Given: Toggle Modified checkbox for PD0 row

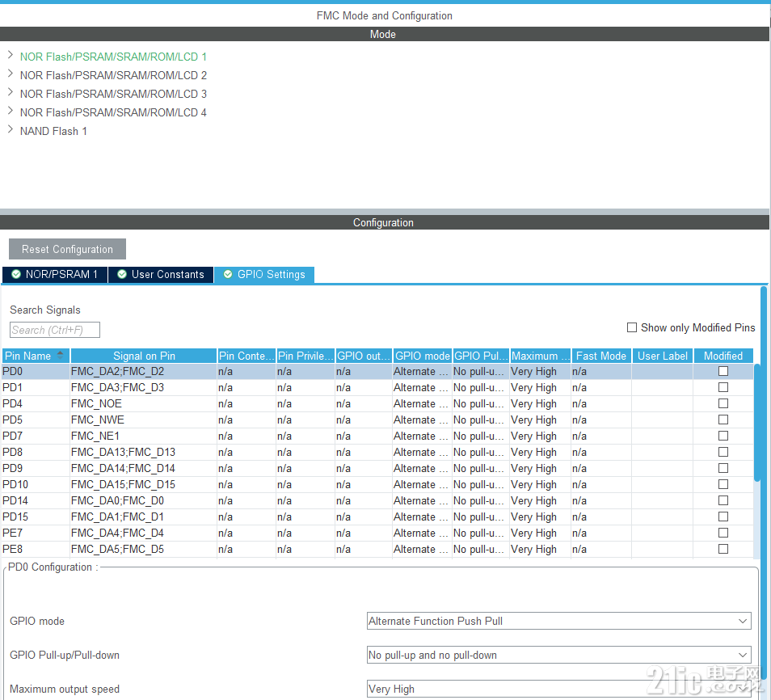Looking at the screenshot, I should pyautogui.click(x=723, y=371).
